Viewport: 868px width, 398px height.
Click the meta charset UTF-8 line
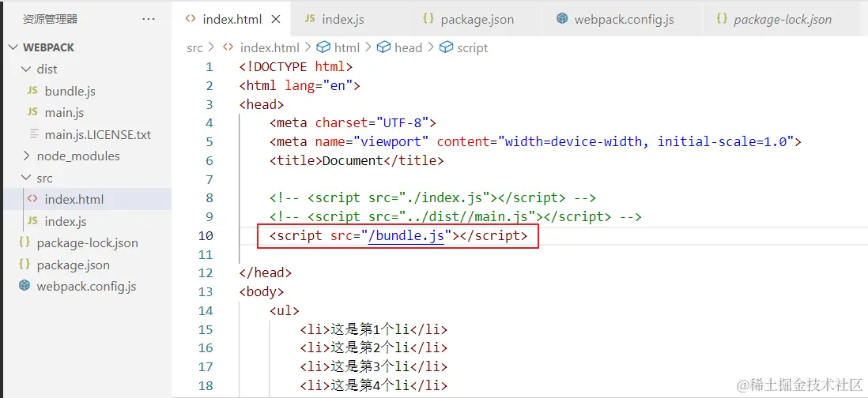click(x=353, y=123)
